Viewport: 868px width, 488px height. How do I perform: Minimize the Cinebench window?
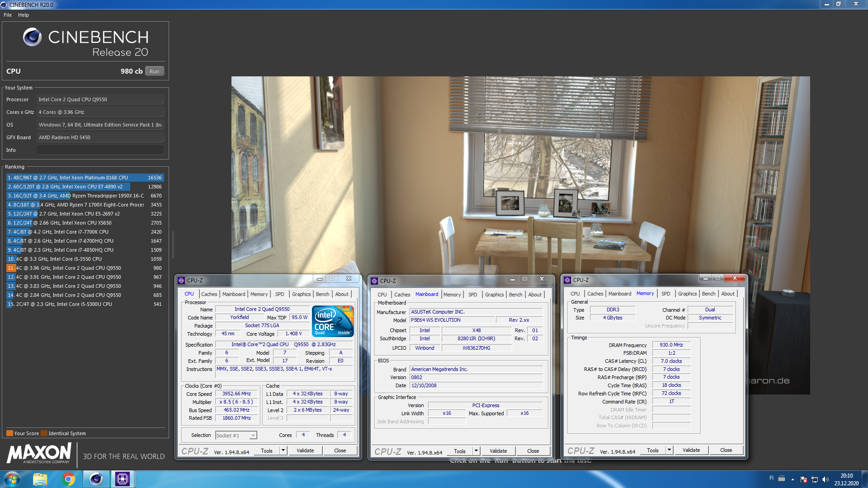point(827,4)
